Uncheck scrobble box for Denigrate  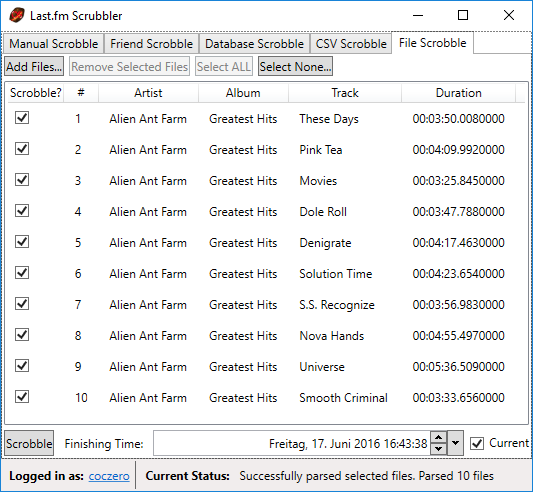[22, 242]
